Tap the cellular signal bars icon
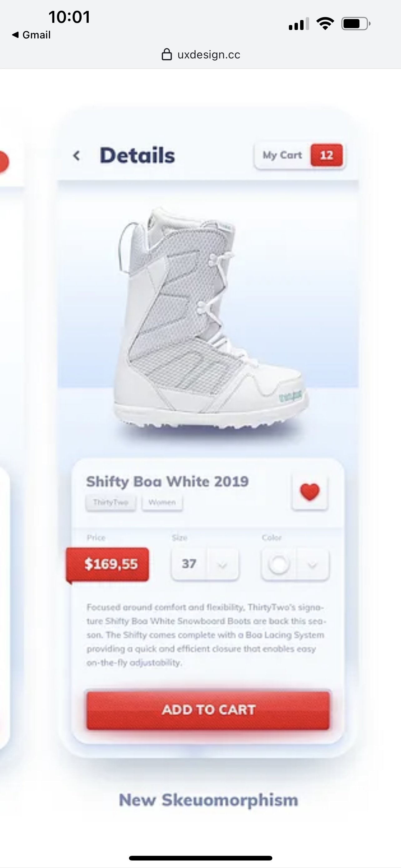This screenshot has width=401, height=868. 299,24
